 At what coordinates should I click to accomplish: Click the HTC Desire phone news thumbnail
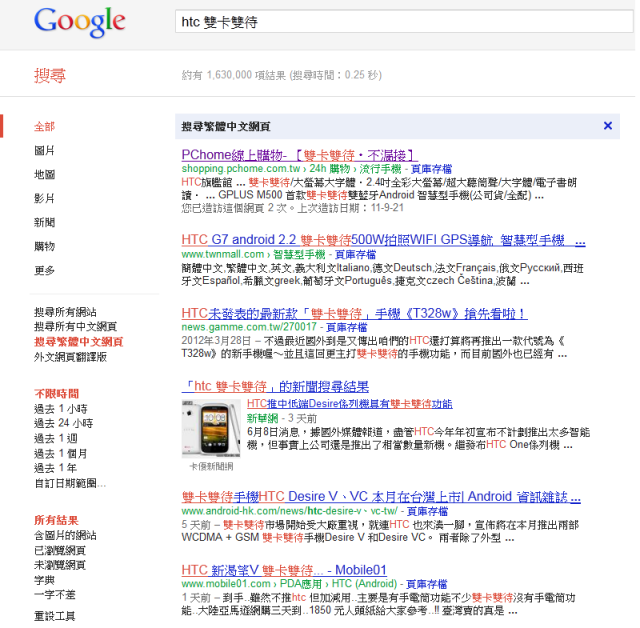coord(211,428)
